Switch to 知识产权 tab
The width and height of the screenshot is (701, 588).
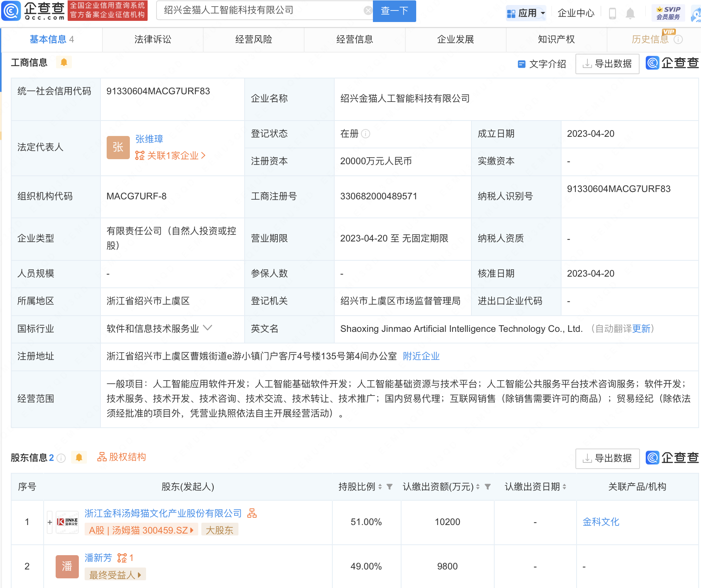coord(556,39)
